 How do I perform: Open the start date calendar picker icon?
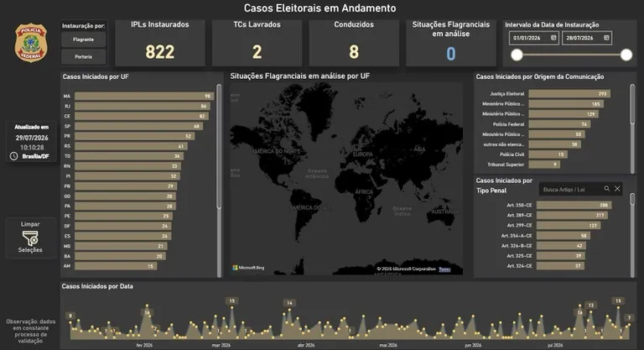(x=553, y=38)
